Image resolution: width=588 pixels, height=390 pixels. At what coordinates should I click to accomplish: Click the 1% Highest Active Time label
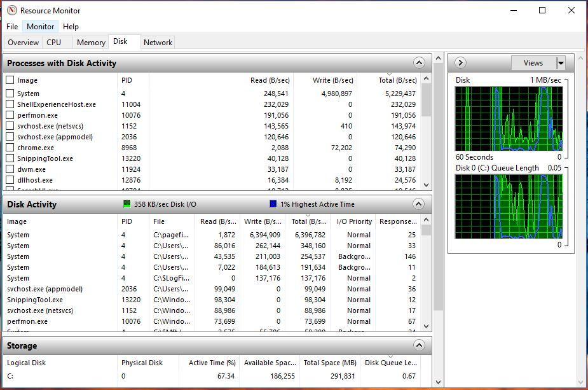317,204
